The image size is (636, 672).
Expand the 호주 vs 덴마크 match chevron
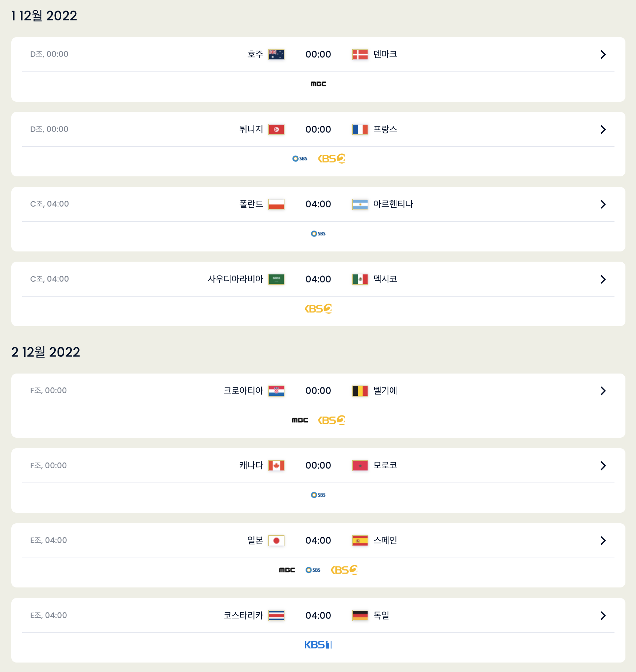click(603, 55)
